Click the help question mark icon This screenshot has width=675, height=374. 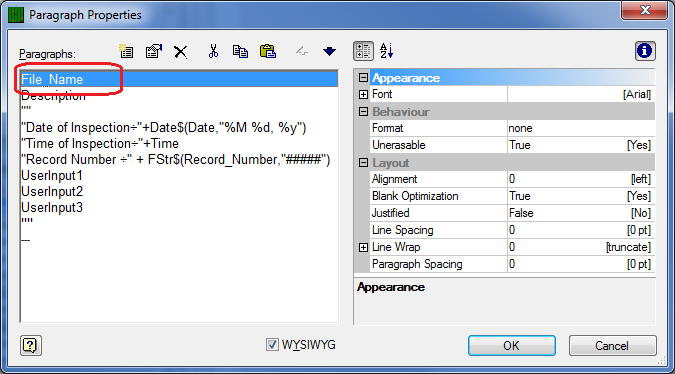(31, 345)
